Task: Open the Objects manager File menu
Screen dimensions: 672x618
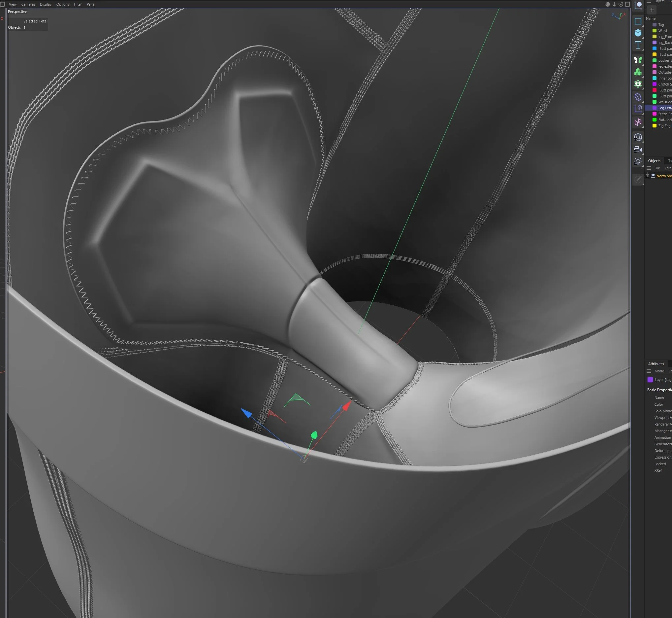Action: [657, 168]
